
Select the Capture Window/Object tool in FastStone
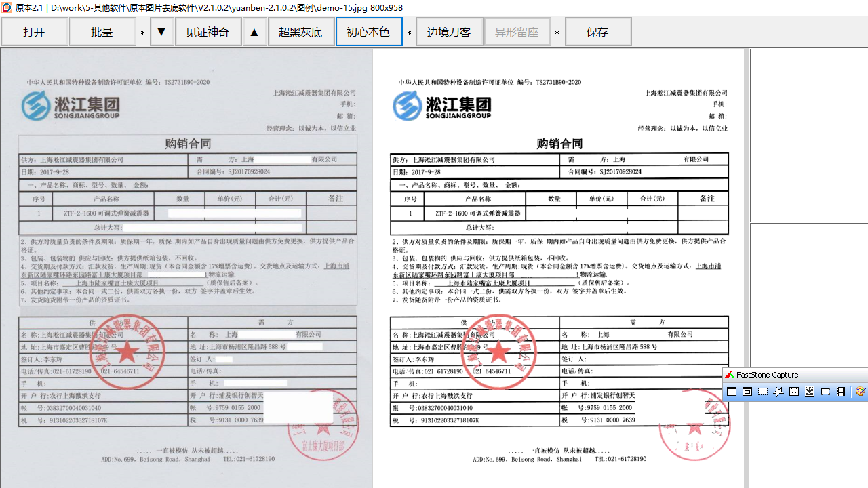tap(747, 391)
